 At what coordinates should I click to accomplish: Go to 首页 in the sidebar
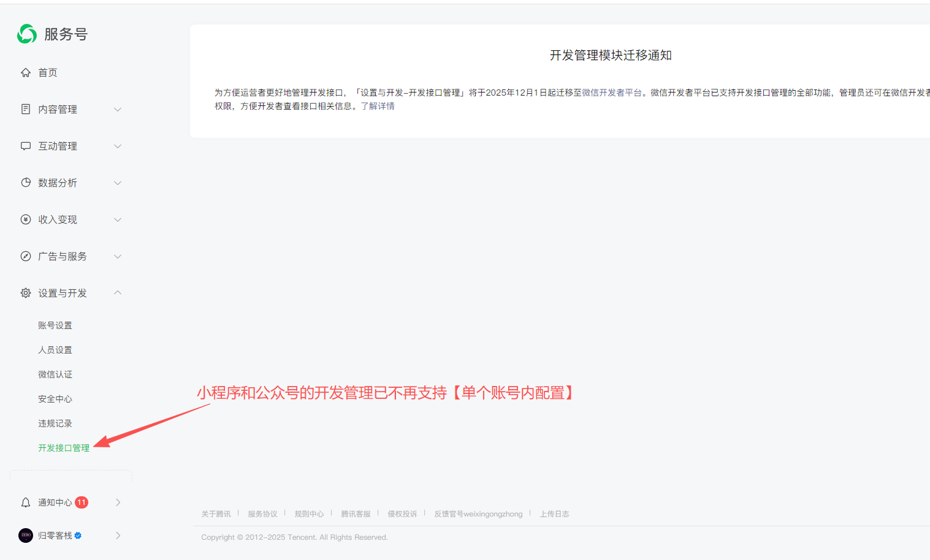(x=48, y=72)
